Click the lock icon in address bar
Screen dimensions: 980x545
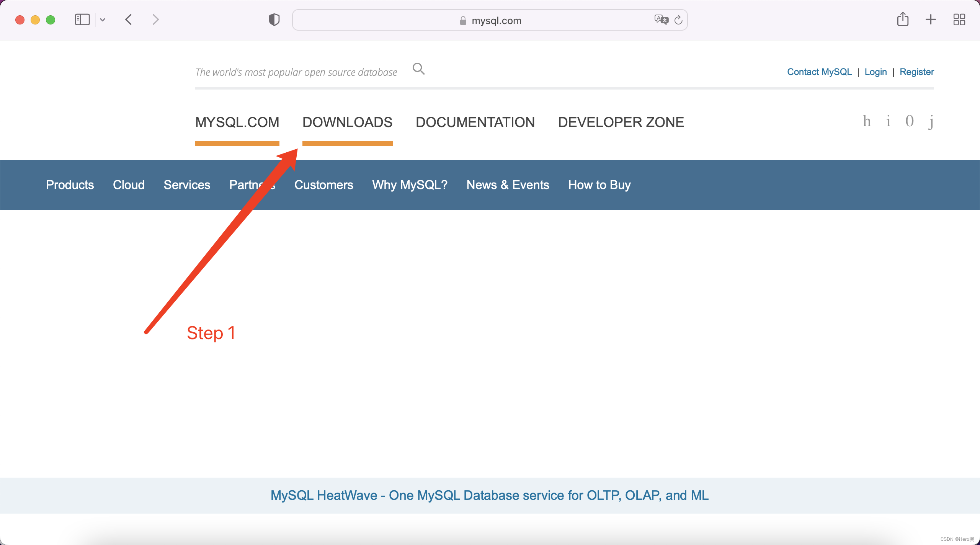pos(463,20)
